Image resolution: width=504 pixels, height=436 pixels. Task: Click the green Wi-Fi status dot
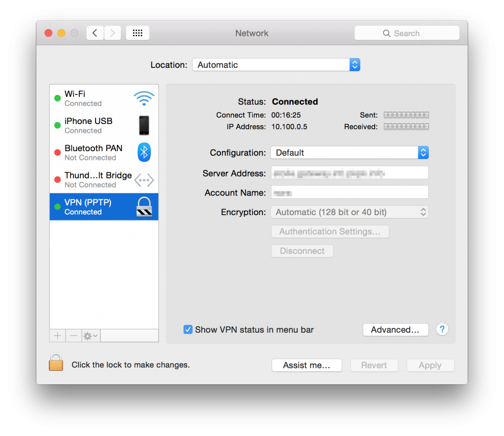point(58,98)
